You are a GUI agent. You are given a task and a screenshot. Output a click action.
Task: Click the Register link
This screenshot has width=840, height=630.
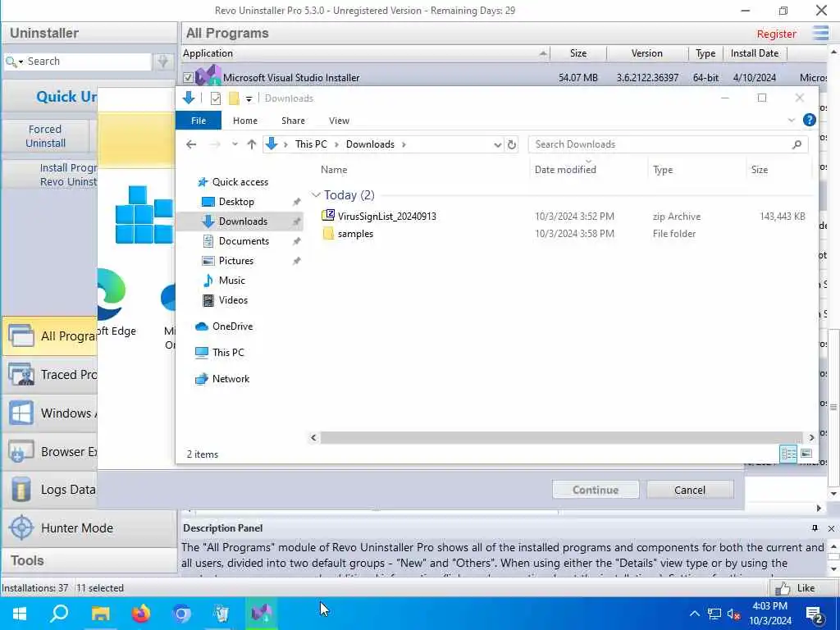776,34
